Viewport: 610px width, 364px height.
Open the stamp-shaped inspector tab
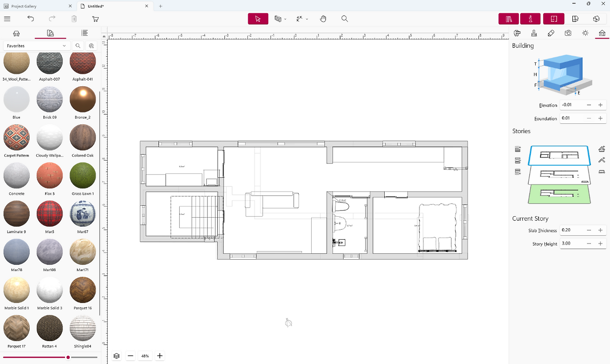pyautogui.click(x=534, y=33)
